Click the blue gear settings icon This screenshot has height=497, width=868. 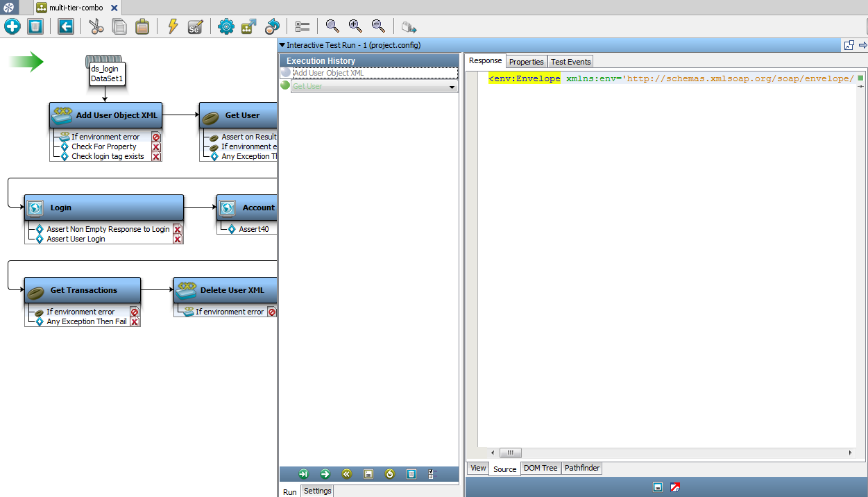(226, 26)
